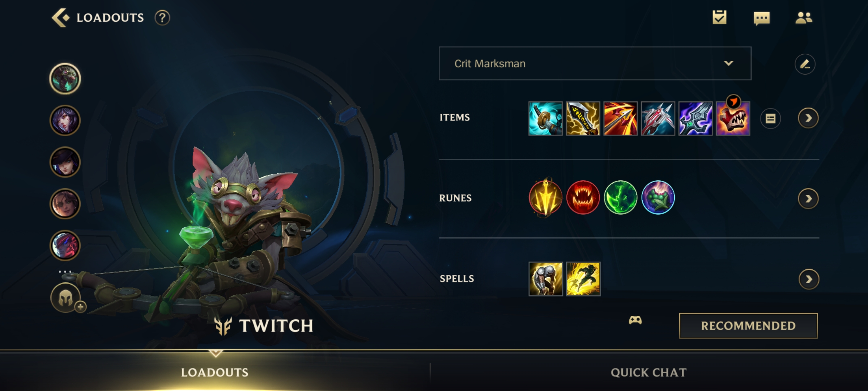868x391 pixels.
Task: Expand the Items section arrow
Action: (x=808, y=118)
